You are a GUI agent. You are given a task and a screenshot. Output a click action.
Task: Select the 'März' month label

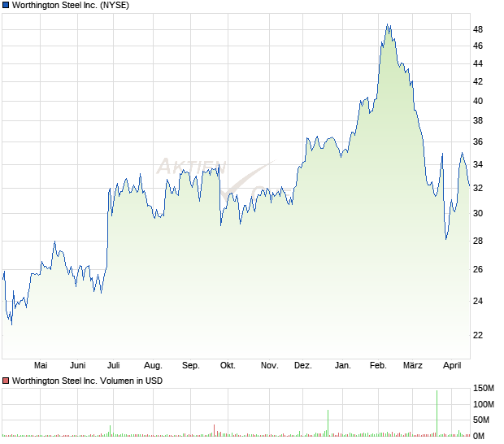pos(413,366)
